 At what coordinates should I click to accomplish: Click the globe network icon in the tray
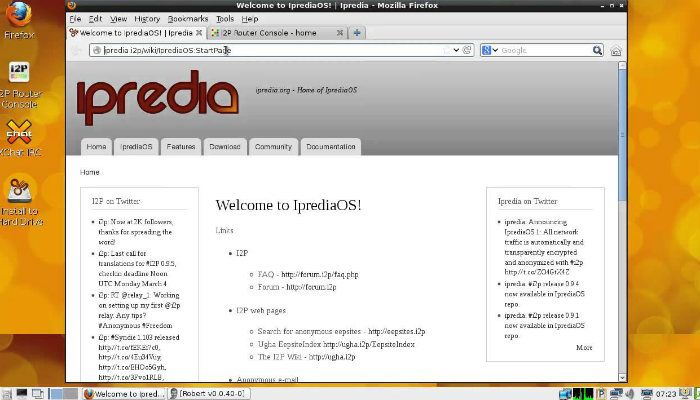565,394
